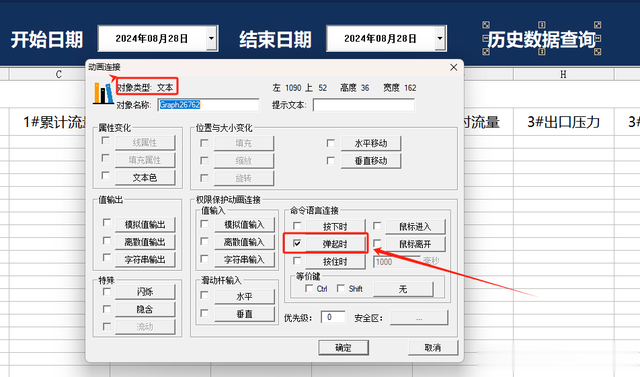The width and height of the screenshot is (640, 377).
Task: Tick the 离散值输入 checkbox
Action: [x=204, y=242]
